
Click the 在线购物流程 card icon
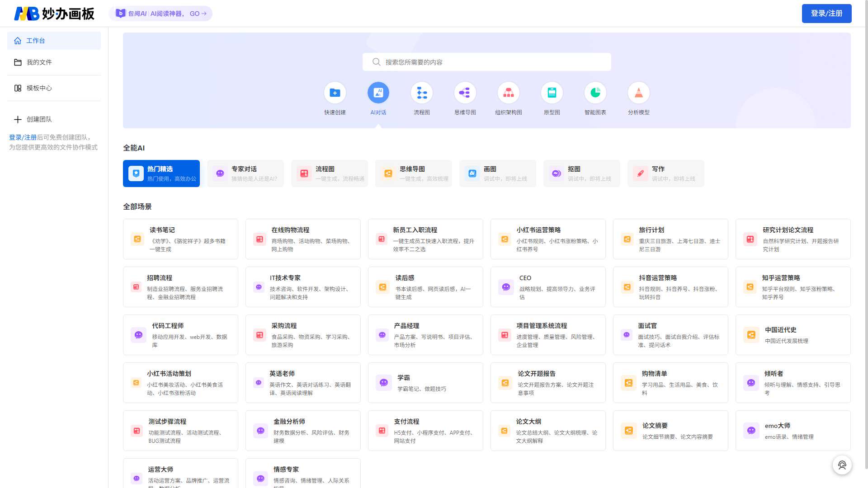[x=259, y=239]
